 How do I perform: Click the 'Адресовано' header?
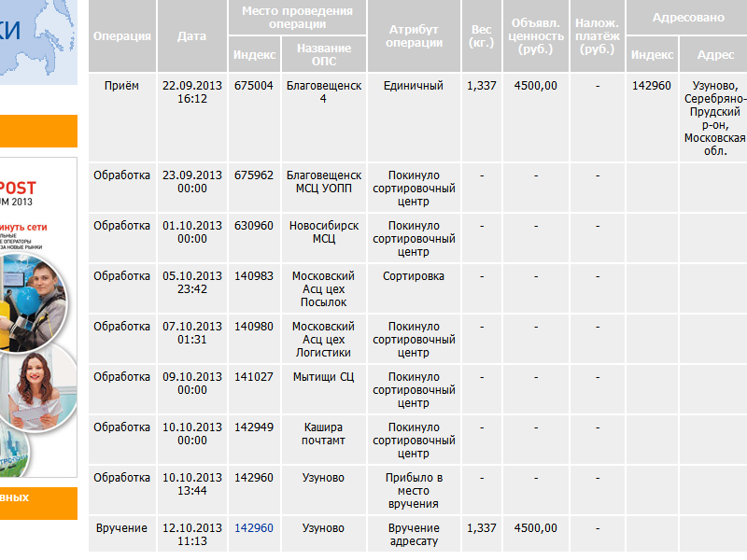[x=688, y=18]
